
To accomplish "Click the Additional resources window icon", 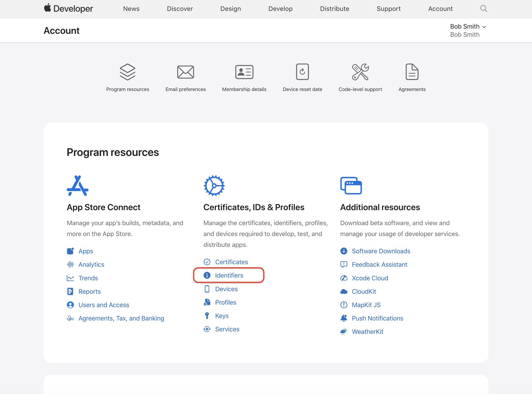I will [351, 186].
